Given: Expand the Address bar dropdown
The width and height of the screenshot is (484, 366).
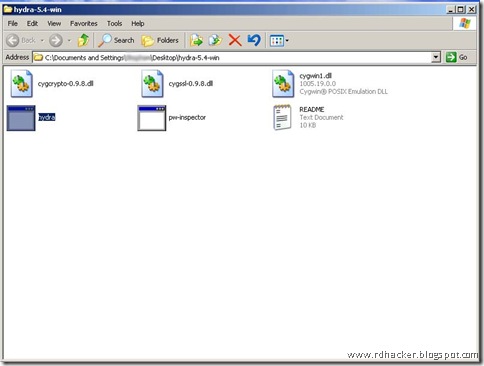Looking at the screenshot, I should click(x=436, y=57).
